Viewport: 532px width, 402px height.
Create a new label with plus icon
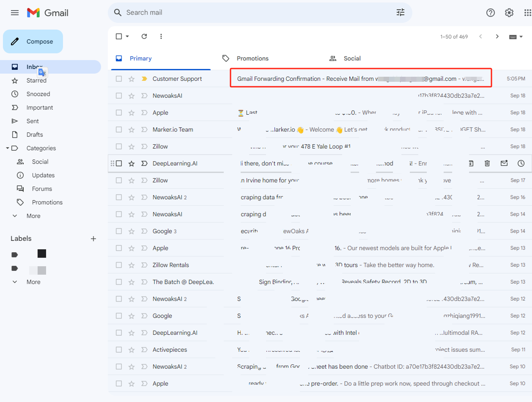click(x=93, y=238)
